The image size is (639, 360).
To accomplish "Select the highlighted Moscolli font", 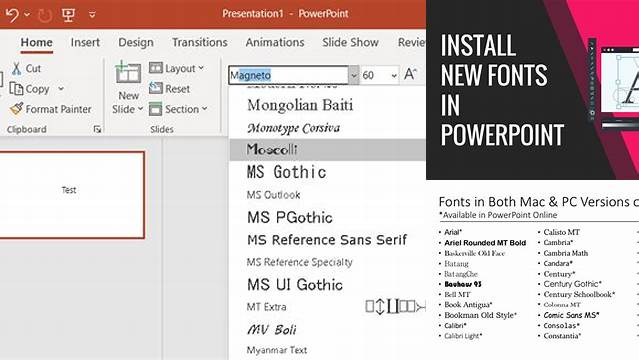I will [x=328, y=149].
